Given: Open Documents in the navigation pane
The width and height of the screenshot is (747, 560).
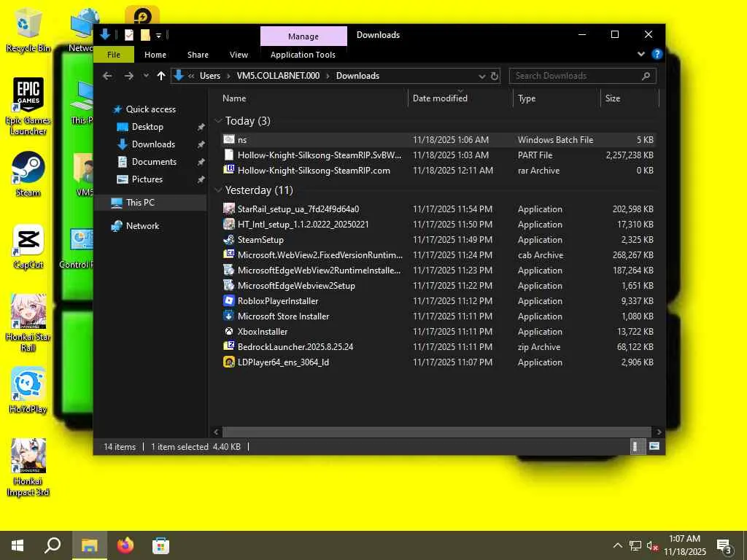Looking at the screenshot, I should [154, 162].
